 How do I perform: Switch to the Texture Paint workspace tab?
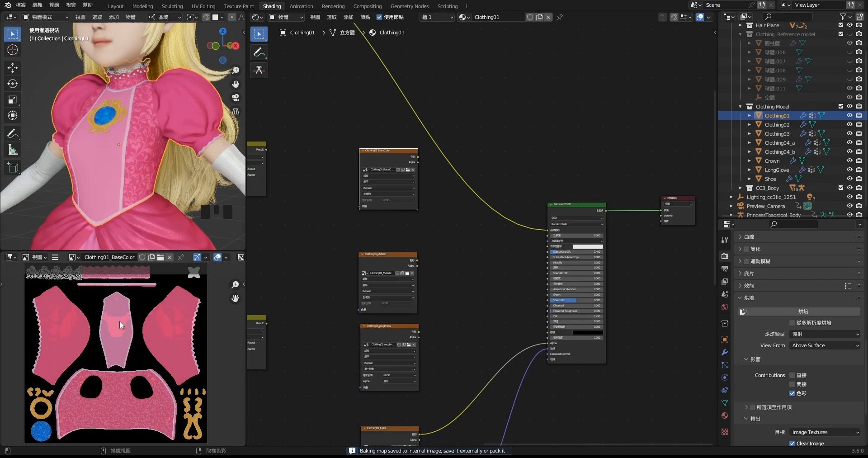click(239, 6)
